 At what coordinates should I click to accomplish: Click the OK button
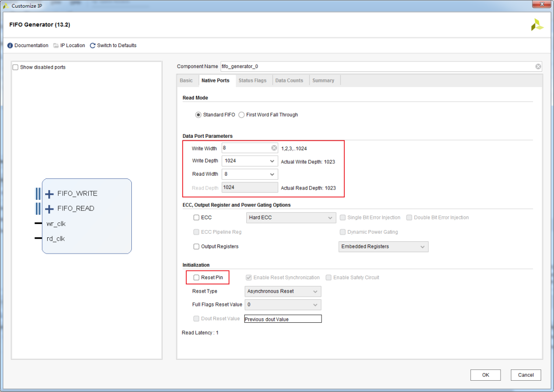pos(485,375)
